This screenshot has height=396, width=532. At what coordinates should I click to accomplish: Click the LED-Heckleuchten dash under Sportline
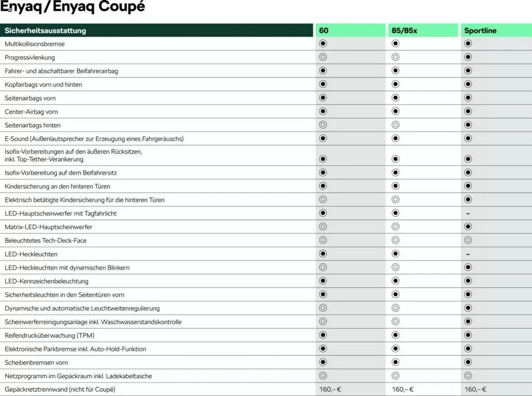468,254
